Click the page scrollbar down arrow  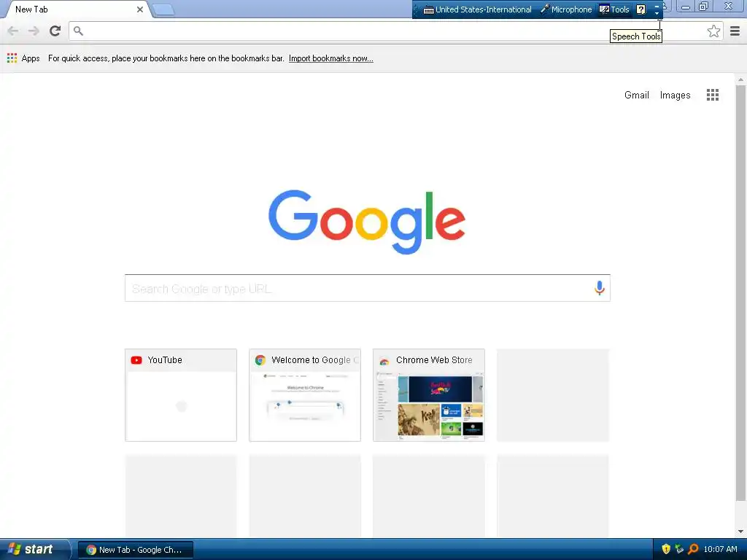coord(740,532)
